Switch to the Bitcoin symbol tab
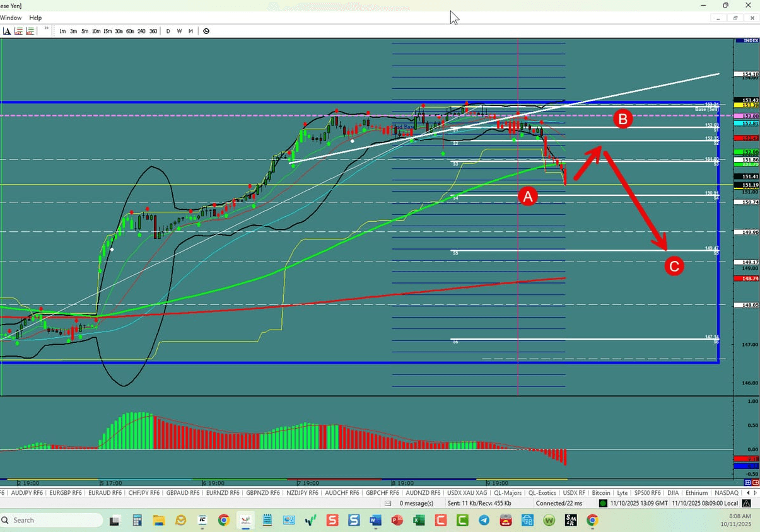 click(600, 492)
